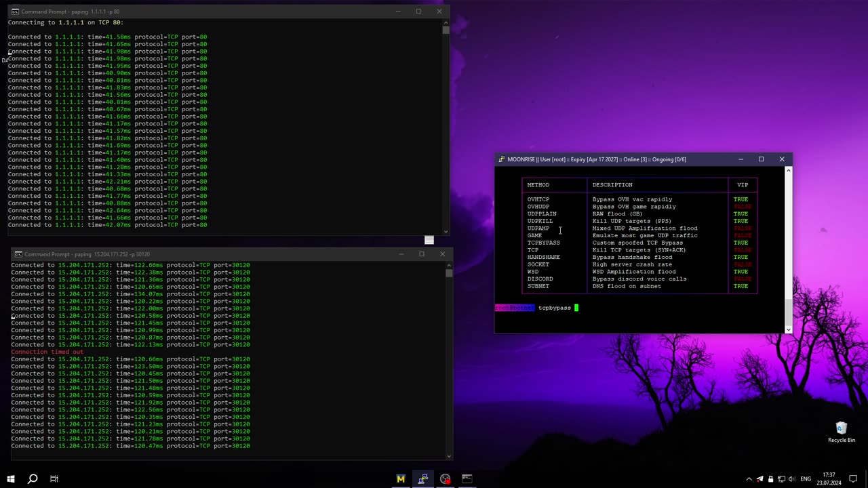
Task: Minimize the paping 1.1.1.1 Command Prompt
Action: 397,12
